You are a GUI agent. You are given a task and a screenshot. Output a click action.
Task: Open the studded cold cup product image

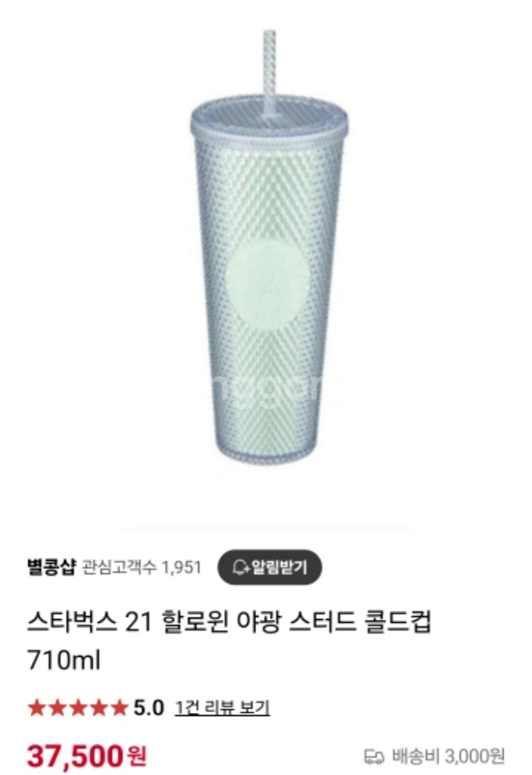pos(269,247)
